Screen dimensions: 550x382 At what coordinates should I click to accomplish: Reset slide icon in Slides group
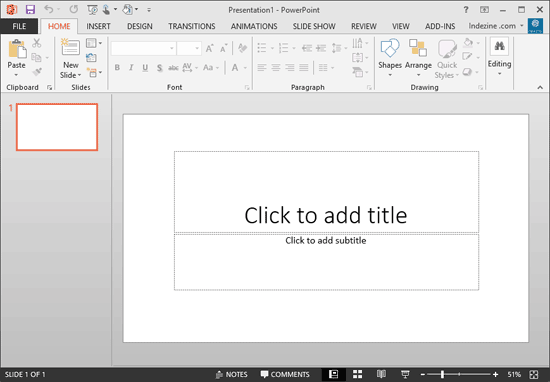tap(91, 58)
